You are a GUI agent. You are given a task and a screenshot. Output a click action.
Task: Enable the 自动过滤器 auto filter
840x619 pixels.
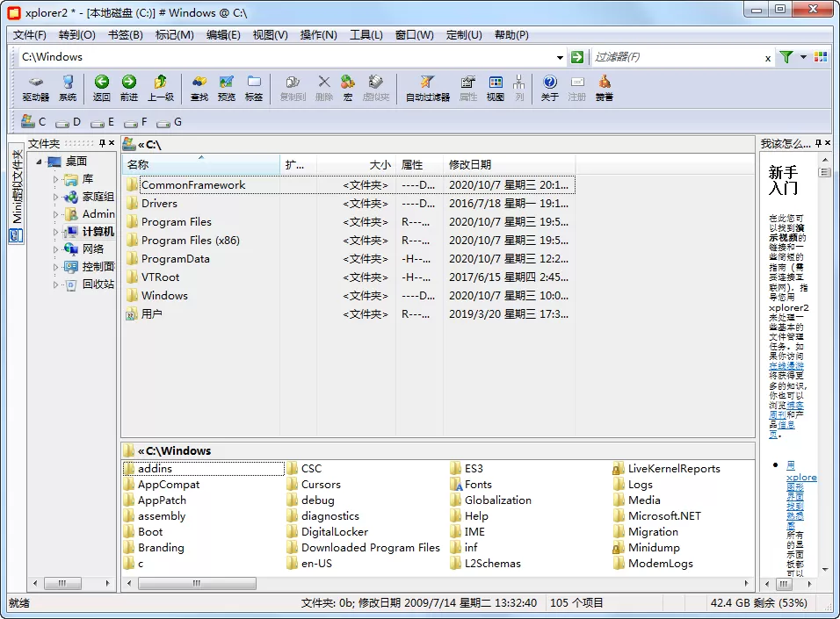click(x=427, y=89)
